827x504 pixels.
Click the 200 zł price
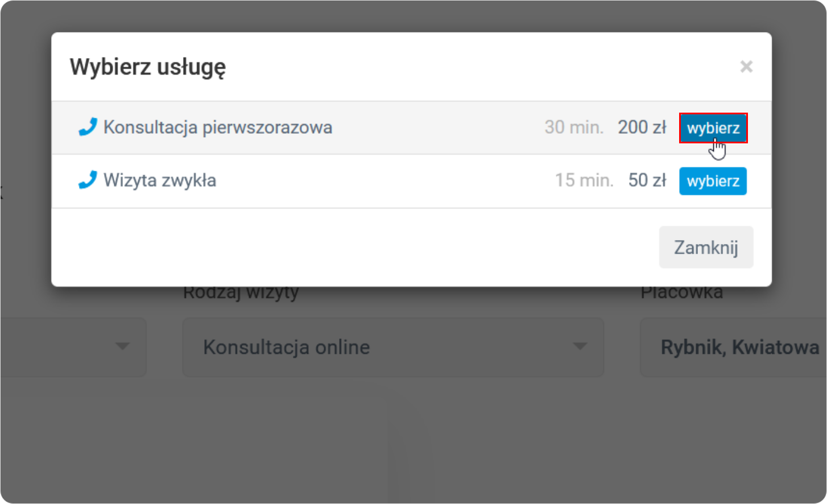point(642,127)
